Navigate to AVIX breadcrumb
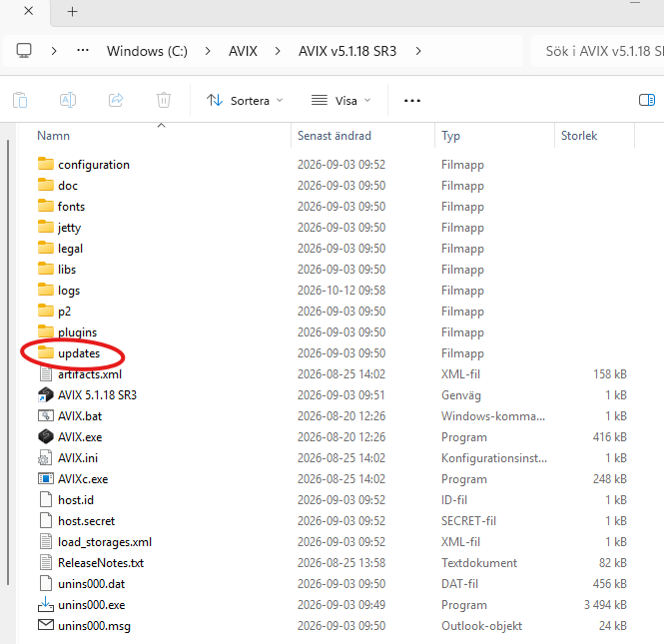The image size is (664, 644). click(243, 51)
